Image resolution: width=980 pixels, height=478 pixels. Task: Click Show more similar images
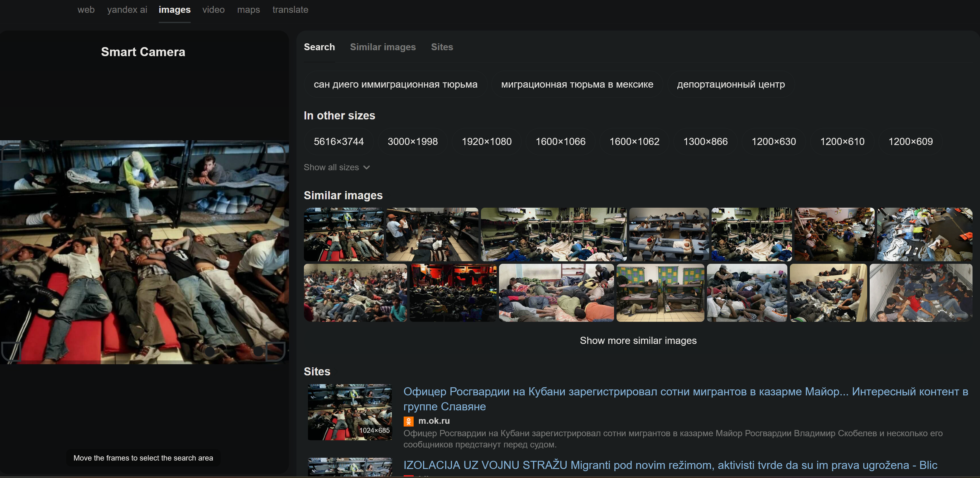coord(638,340)
